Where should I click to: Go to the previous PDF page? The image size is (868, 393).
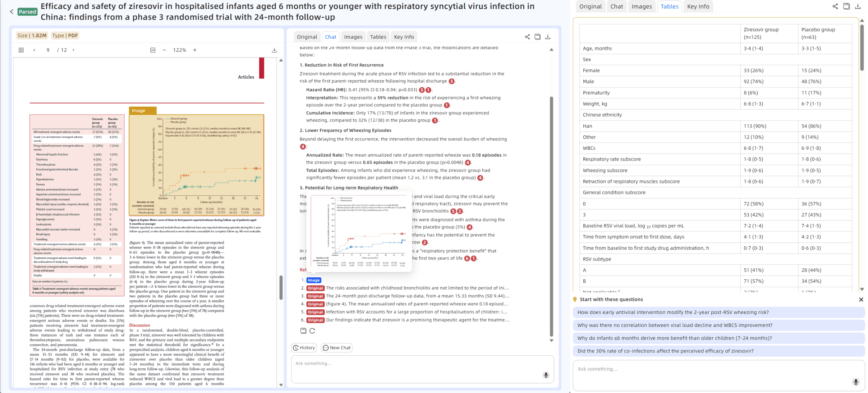pos(34,50)
